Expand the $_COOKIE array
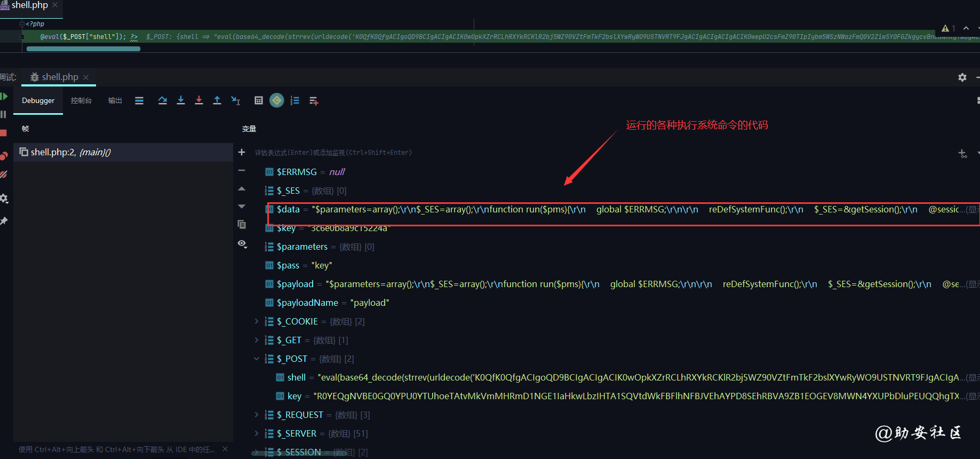980x459 pixels. coord(256,321)
